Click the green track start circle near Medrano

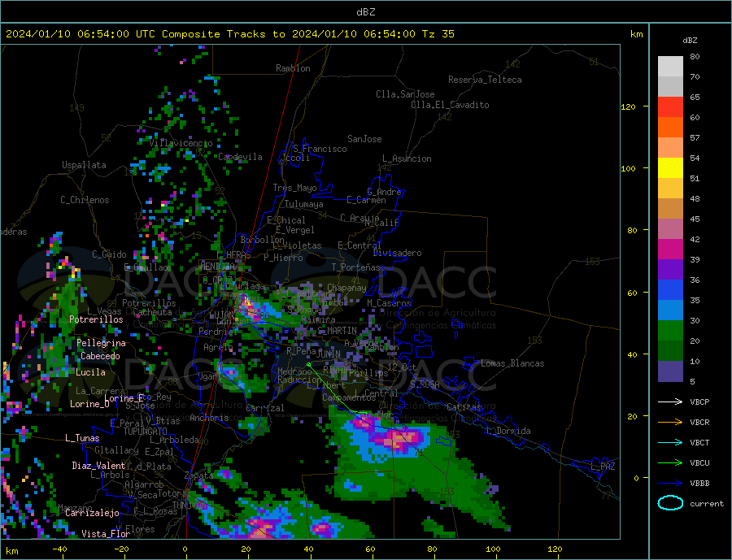[308, 364]
